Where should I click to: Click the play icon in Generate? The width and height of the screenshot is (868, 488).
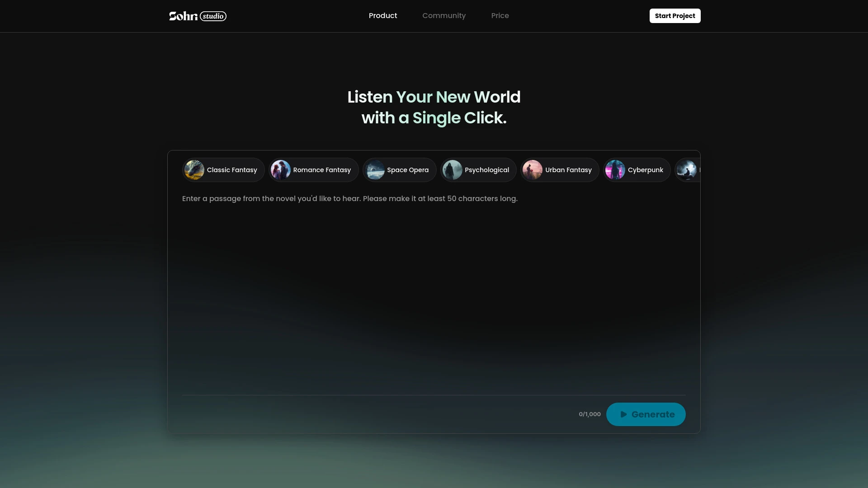tap(623, 414)
